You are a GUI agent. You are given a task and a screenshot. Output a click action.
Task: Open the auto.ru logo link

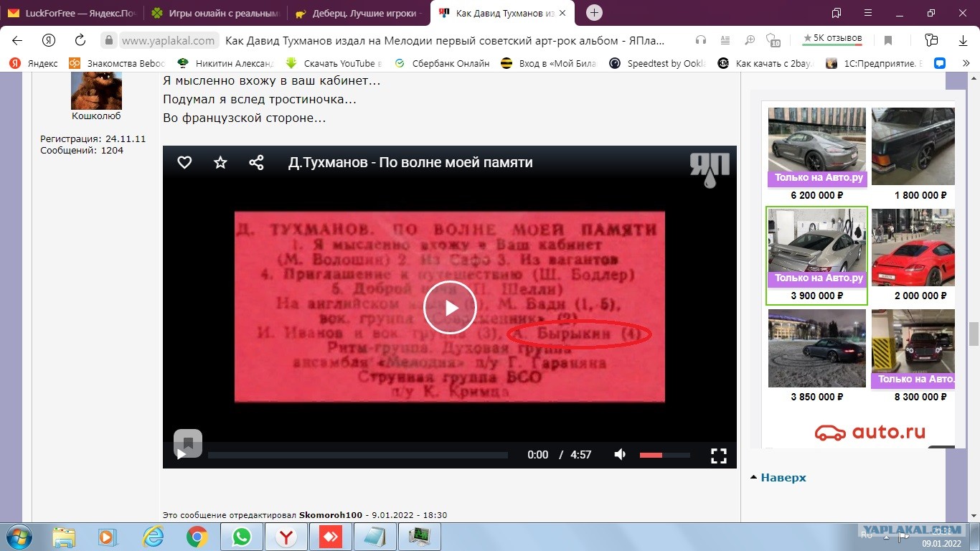(x=870, y=432)
